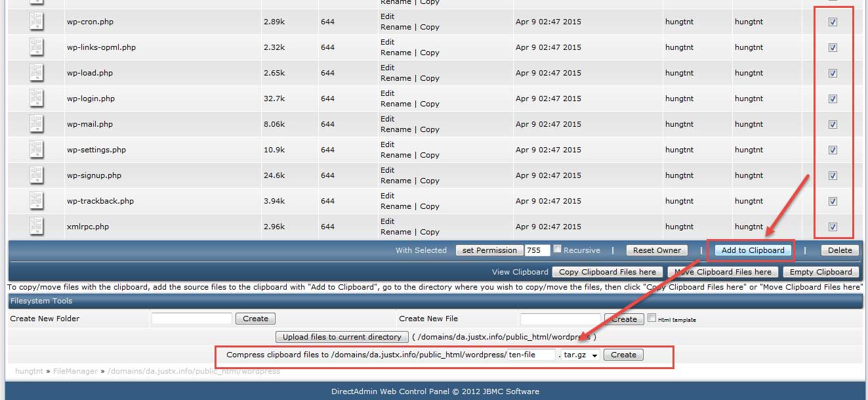
Task: Click Copy Clipboard Files here
Action: pos(608,272)
